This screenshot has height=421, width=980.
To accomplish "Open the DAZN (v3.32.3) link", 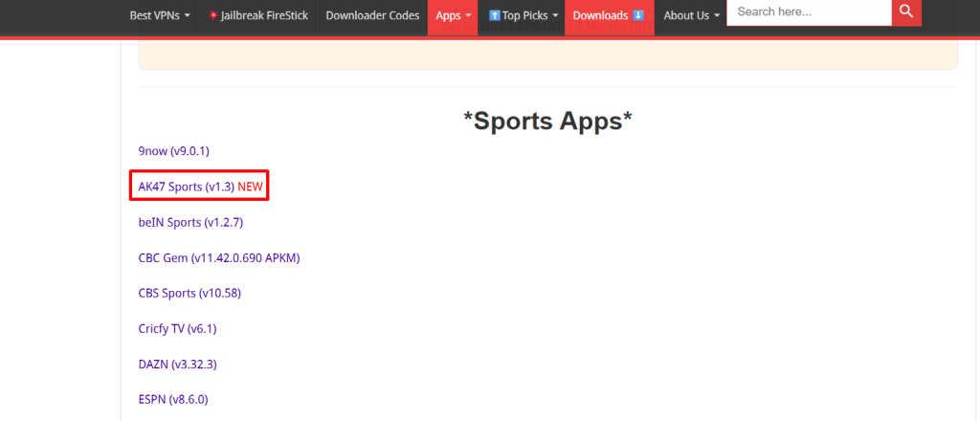I will [x=177, y=365].
